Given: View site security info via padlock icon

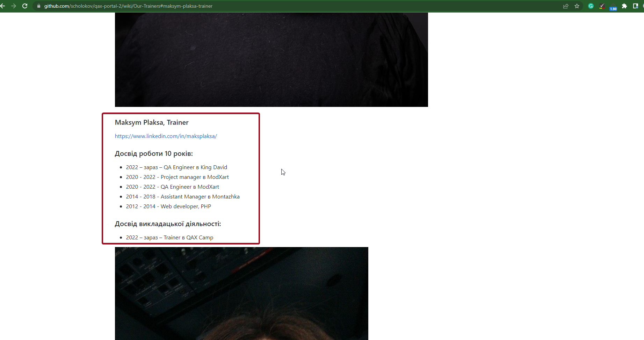Looking at the screenshot, I should (38, 6).
